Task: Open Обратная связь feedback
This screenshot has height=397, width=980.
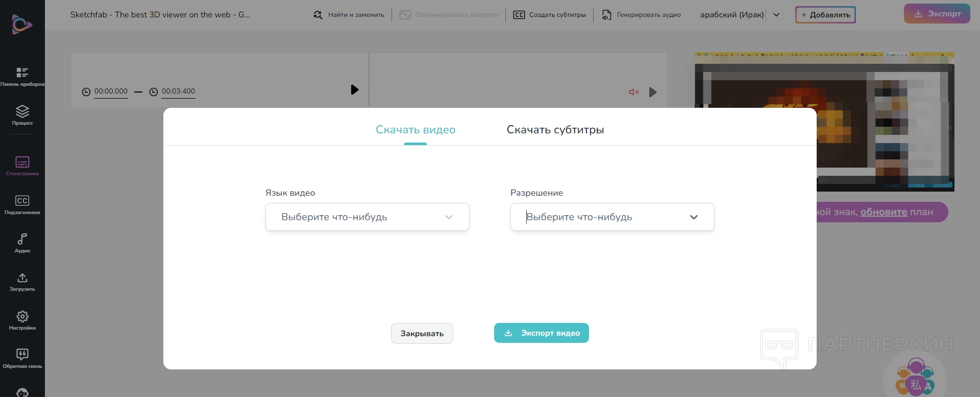Action: [x=22, y=358]
